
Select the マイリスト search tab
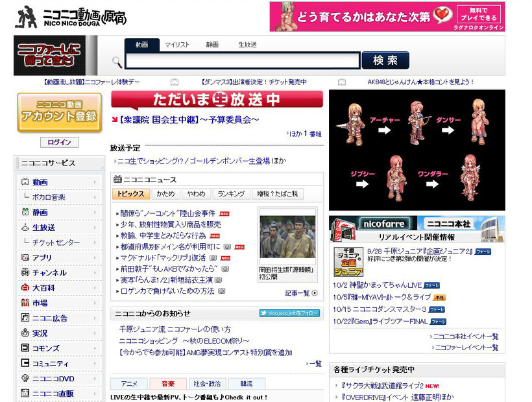(x=176, y=45)
